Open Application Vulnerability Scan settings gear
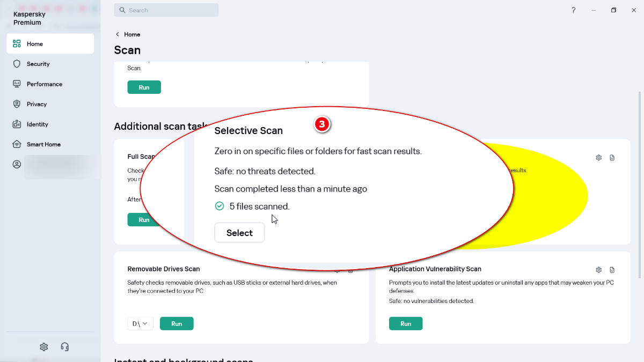This screenshot has width=644, height=362. pyautogui.click(x=599, y=270)
